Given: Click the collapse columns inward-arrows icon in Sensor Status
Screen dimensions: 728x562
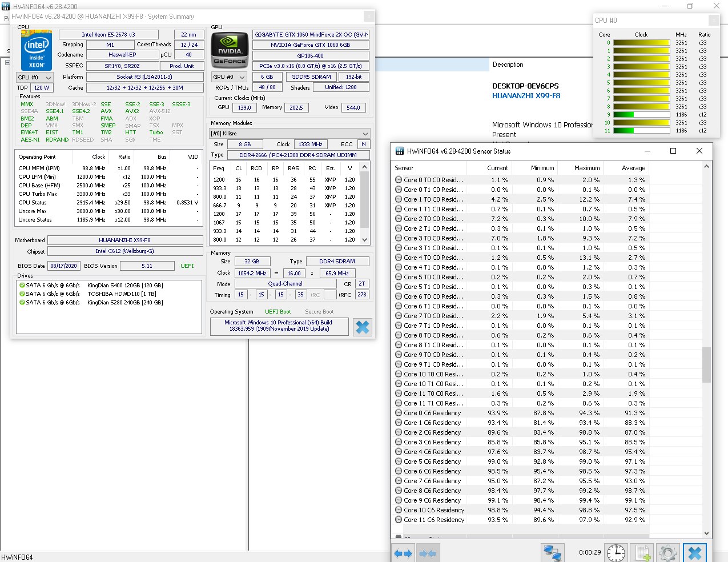Looking at the screenshot, I should (x=428, y=553).
